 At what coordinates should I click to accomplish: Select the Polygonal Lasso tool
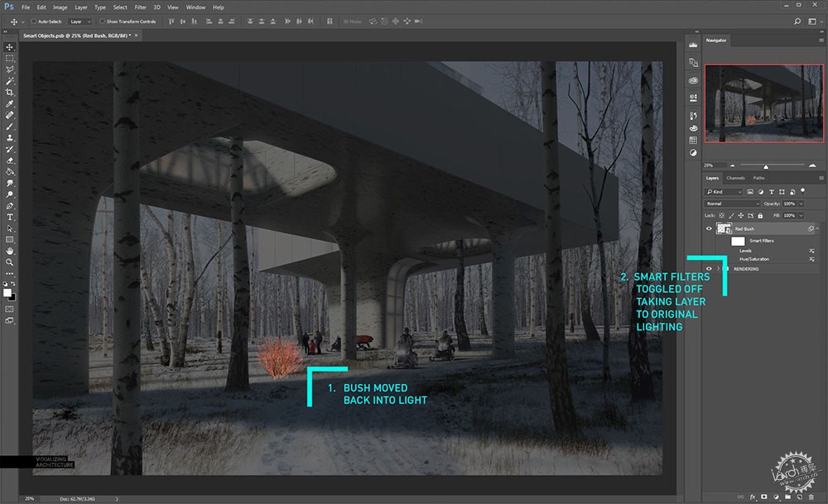tap(9, 70)
